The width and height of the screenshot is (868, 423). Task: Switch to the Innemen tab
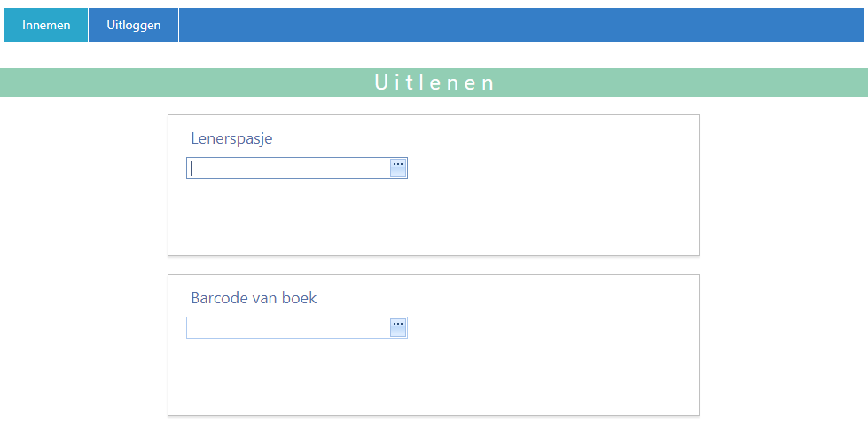(x=46, y=25)
